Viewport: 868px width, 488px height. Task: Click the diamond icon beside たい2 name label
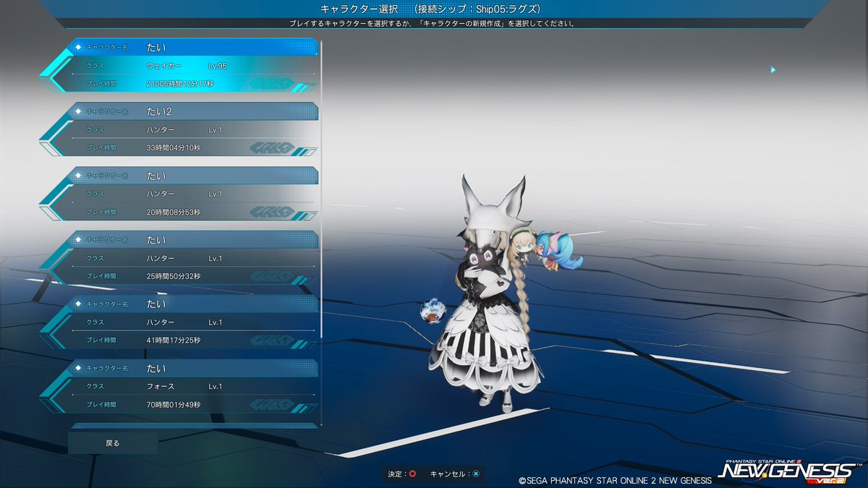tap(77, 111)
